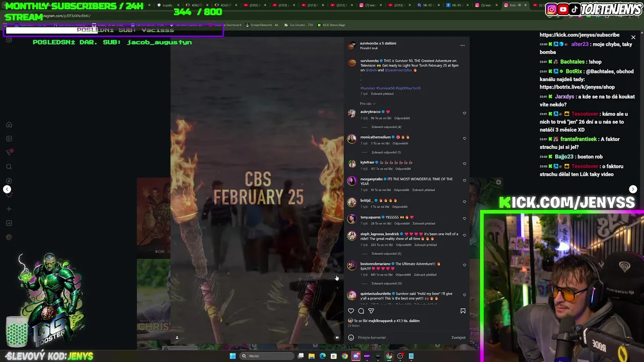644x362 pixels.
Task: Open survivorcbs profile from post header
Action: 369,43
